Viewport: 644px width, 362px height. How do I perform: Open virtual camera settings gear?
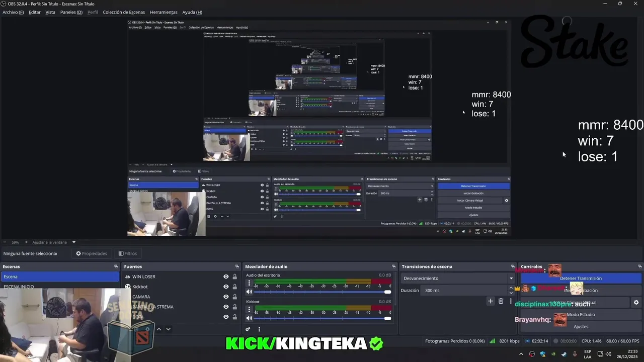(x=636, y=302)
